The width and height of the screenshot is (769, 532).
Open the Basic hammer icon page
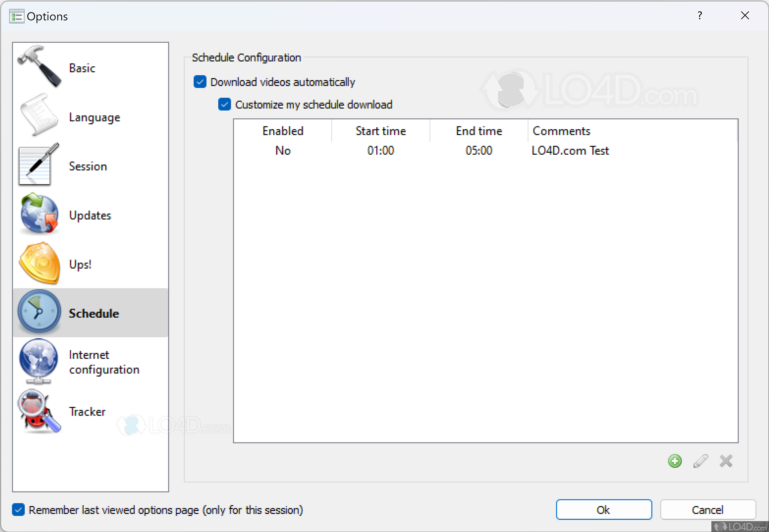(x=39, y=67)
